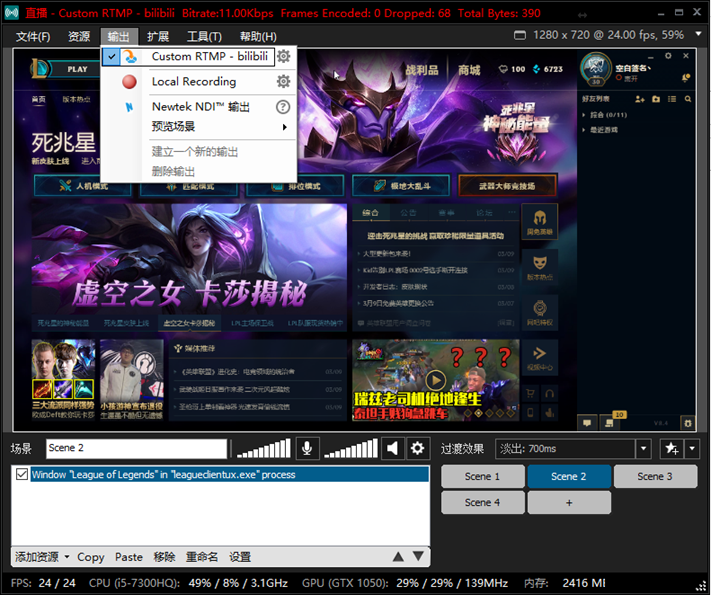Open the 文件(F) menu
The width and height of the screenshot is (711, 595).
pyautogui.click(x=33, y=36)
